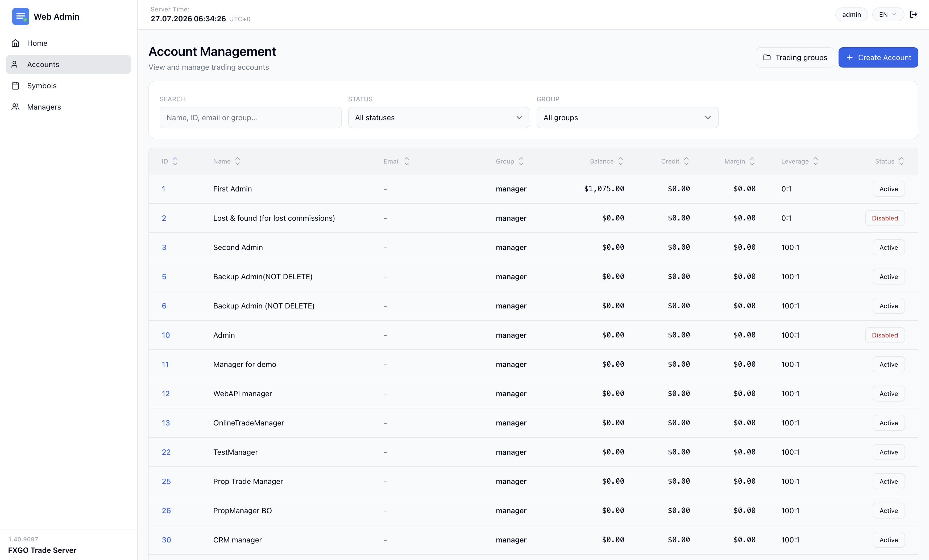Open account ID 30 link
This screenshot has height=560, width=929.
tap(166, 540)
